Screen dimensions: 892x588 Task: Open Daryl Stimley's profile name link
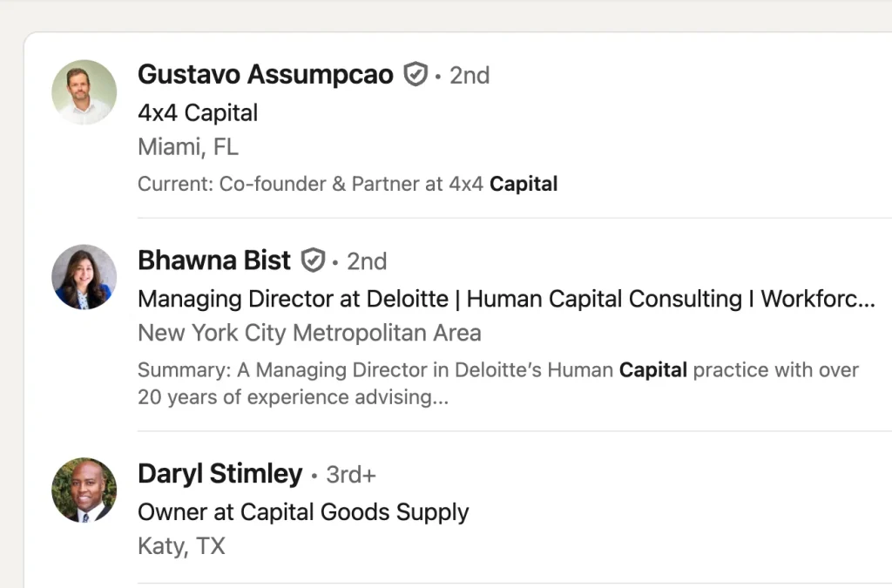click(x=220, y=474)
